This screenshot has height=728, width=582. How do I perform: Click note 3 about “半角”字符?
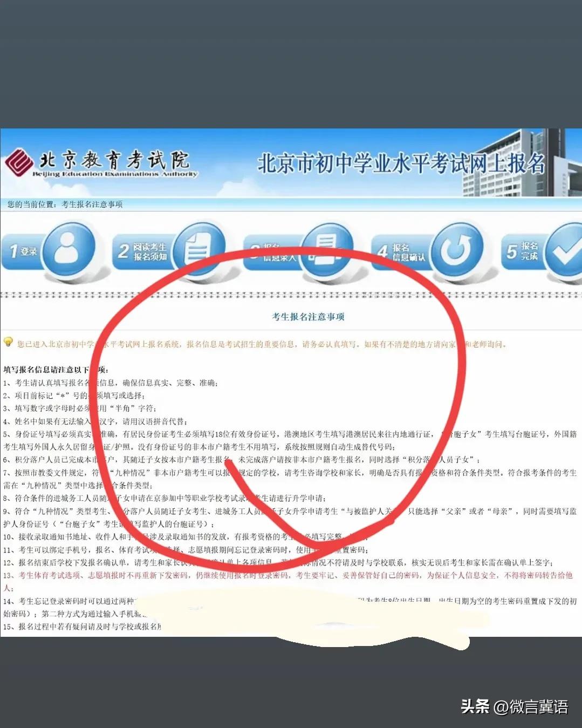point(80,409)
